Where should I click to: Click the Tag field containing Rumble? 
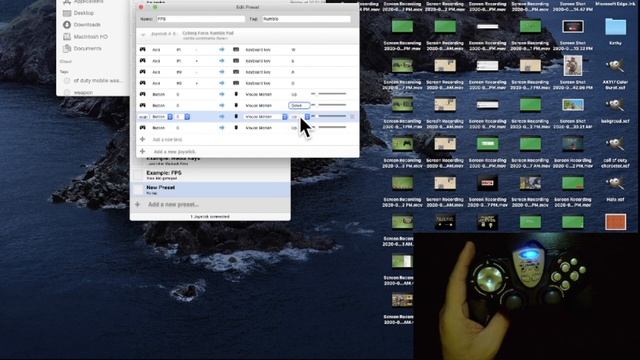pos(306,19)
